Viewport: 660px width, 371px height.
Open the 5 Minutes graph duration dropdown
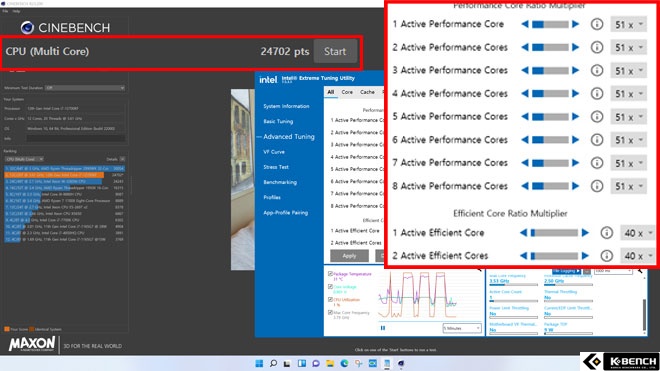pos(462,328)
